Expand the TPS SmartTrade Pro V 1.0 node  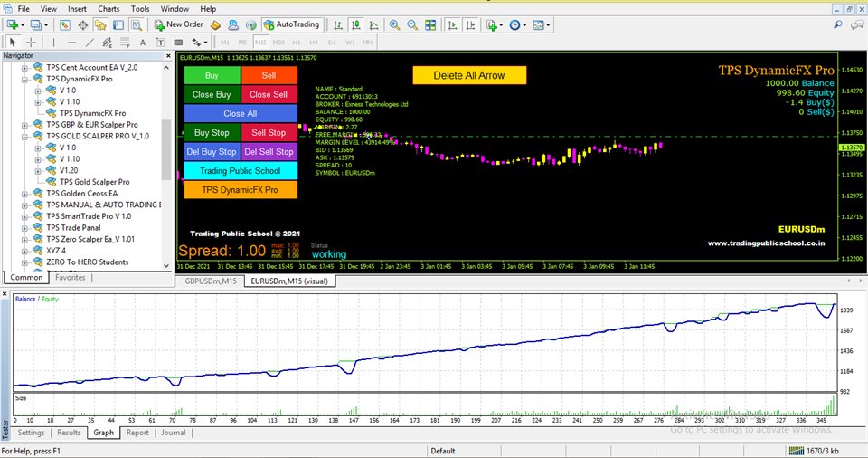tap(24, 217)
